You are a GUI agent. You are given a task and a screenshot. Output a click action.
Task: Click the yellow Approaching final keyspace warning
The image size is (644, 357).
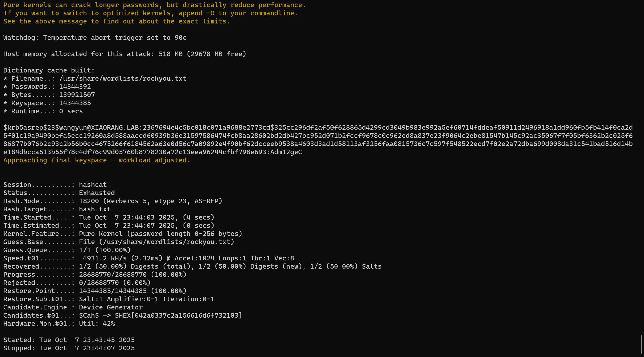click(x=96, y=160)
